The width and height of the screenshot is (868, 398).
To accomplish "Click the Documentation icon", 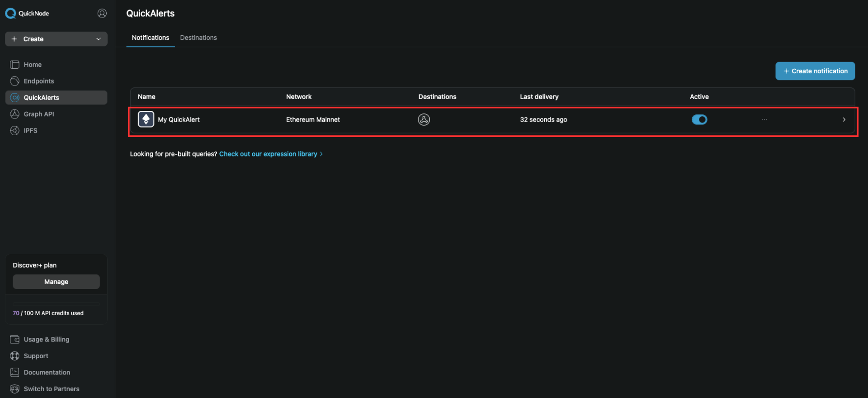I will click(x=14, y=372).
